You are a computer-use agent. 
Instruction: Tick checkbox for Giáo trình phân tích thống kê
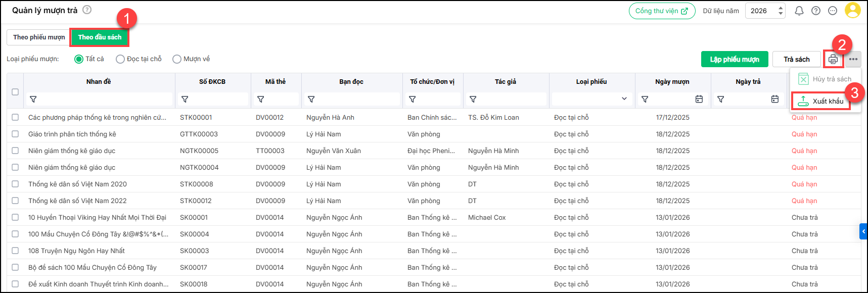(15, 134)
